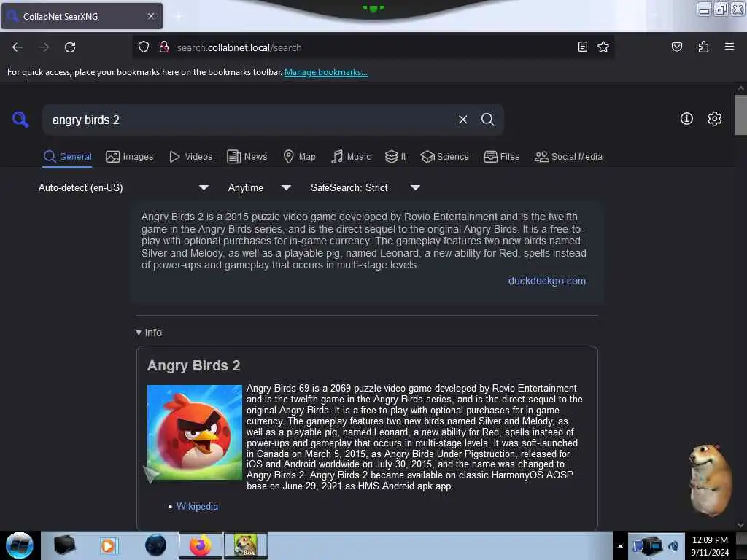Open the duckduckgo.com source link

[x=546, y=281]
